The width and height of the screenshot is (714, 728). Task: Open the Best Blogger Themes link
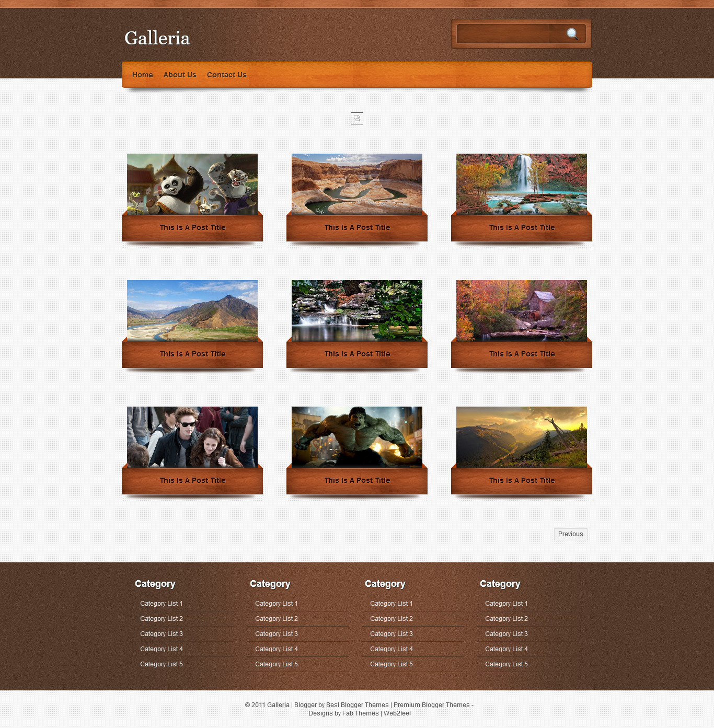358,705
